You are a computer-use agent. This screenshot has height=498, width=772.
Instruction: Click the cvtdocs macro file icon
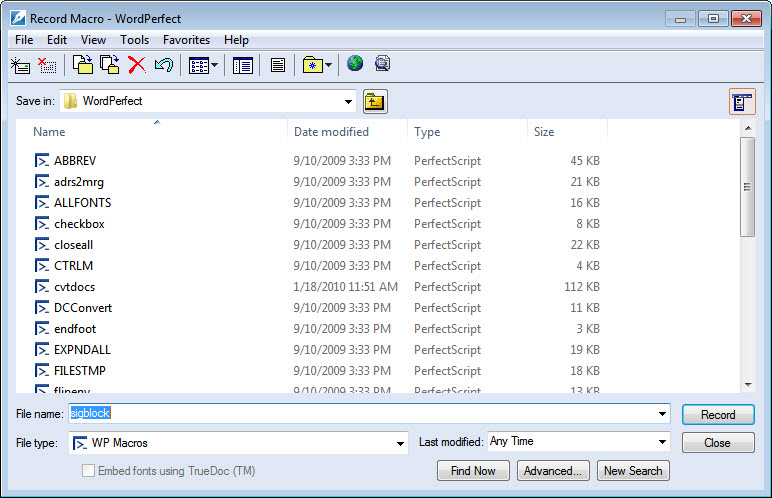(x=42, y=287)
